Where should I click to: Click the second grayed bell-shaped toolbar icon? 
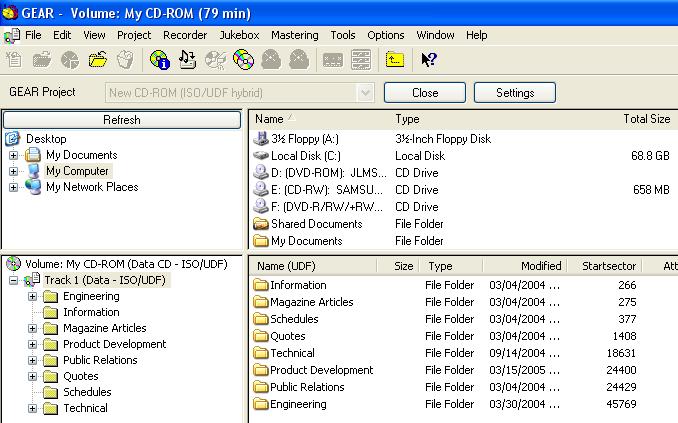pyautogui.click(x=299, y=59)
